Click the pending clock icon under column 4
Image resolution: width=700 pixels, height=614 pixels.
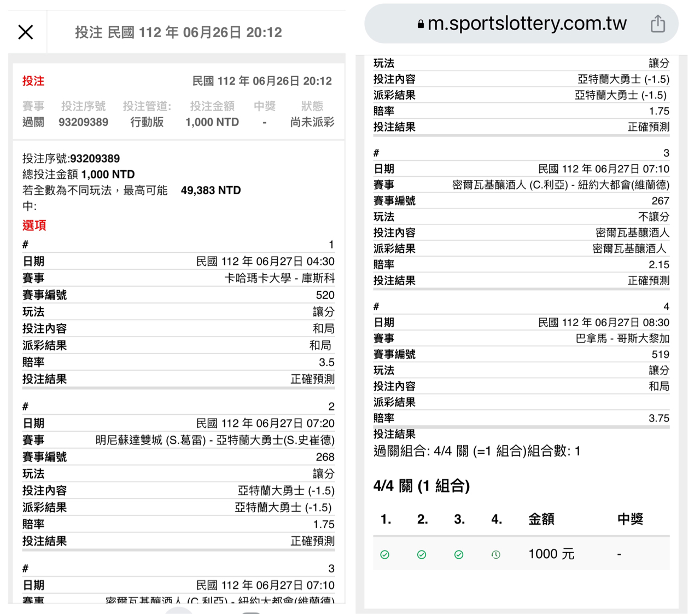click(496, 554)
